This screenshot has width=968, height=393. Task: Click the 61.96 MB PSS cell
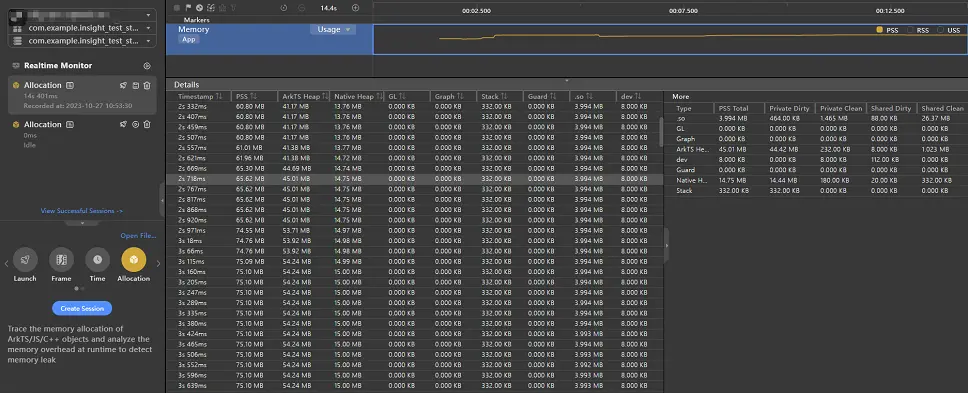click(250, 158)
